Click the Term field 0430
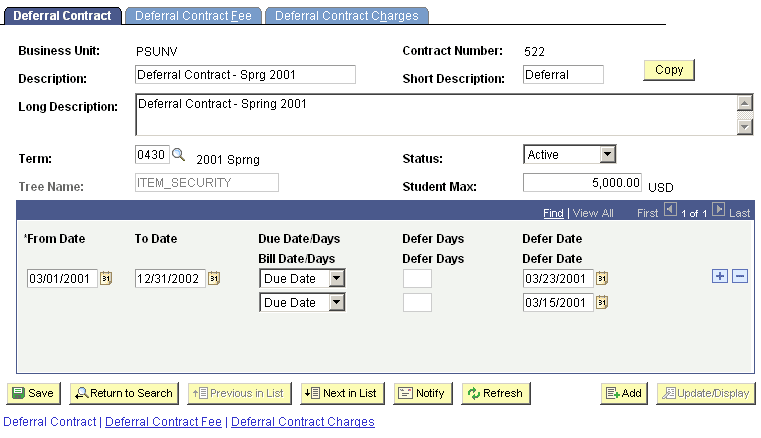 pyautogui.click(x=152, y=155)
